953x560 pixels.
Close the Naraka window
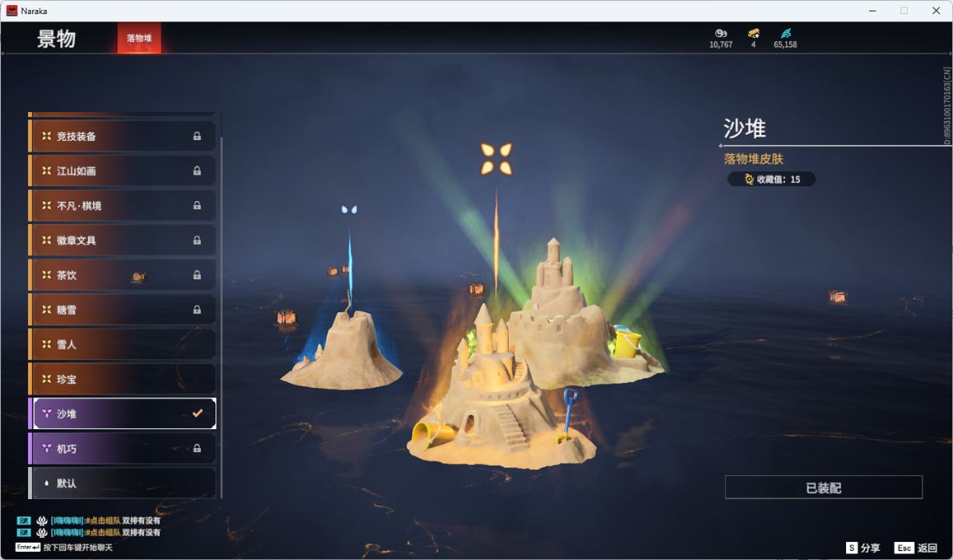[936, 11]
